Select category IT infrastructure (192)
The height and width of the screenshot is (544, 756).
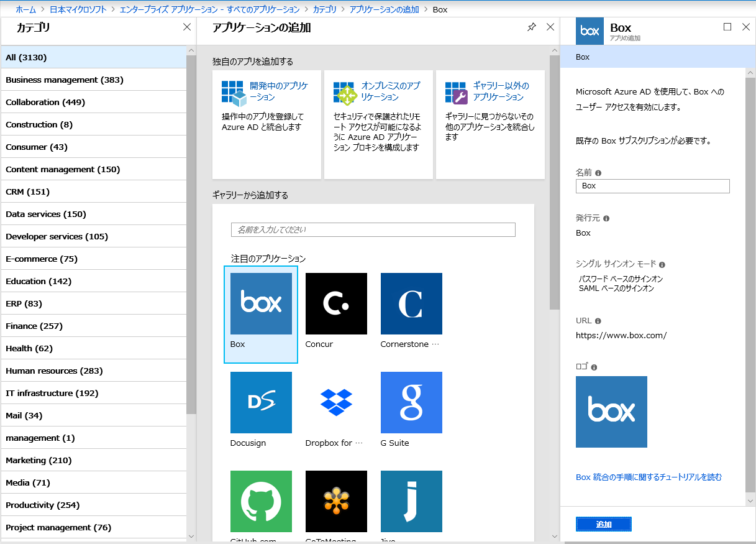[94, 393]
